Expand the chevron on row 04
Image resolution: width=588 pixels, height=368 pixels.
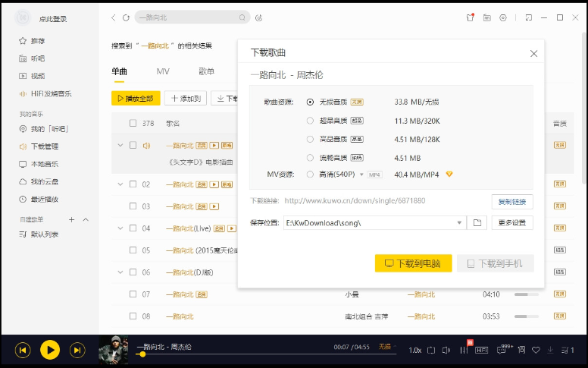click(x=120, y=228)
